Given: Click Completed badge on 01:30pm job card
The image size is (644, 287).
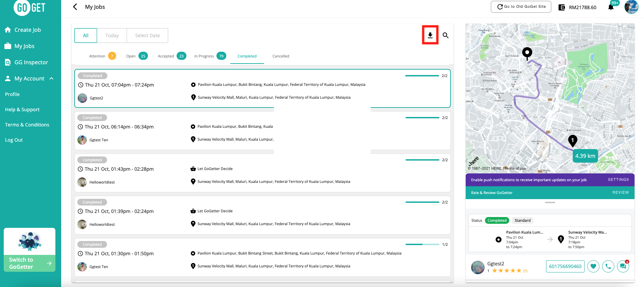Looking at the screenshot, I should click(x=92, y=244).
